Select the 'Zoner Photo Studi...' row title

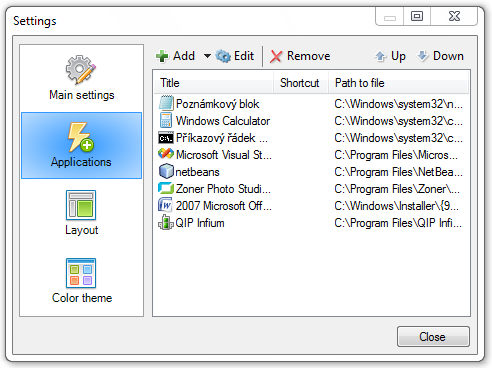pos(223,189)
